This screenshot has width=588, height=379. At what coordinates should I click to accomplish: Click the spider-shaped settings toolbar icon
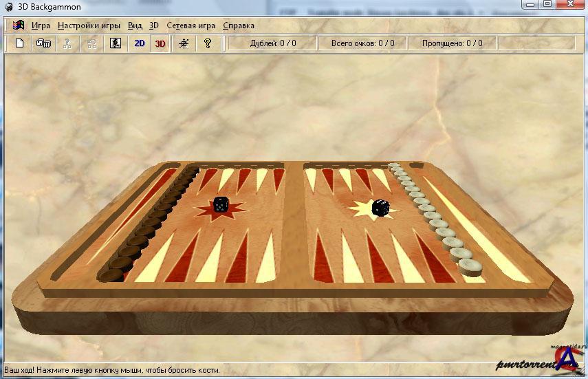[x=184, y=43]
